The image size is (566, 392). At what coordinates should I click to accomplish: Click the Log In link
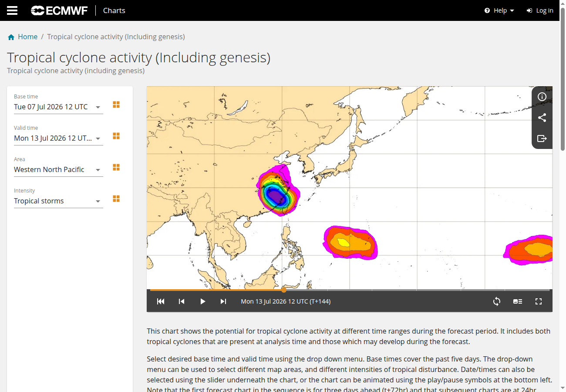point(540,10)
